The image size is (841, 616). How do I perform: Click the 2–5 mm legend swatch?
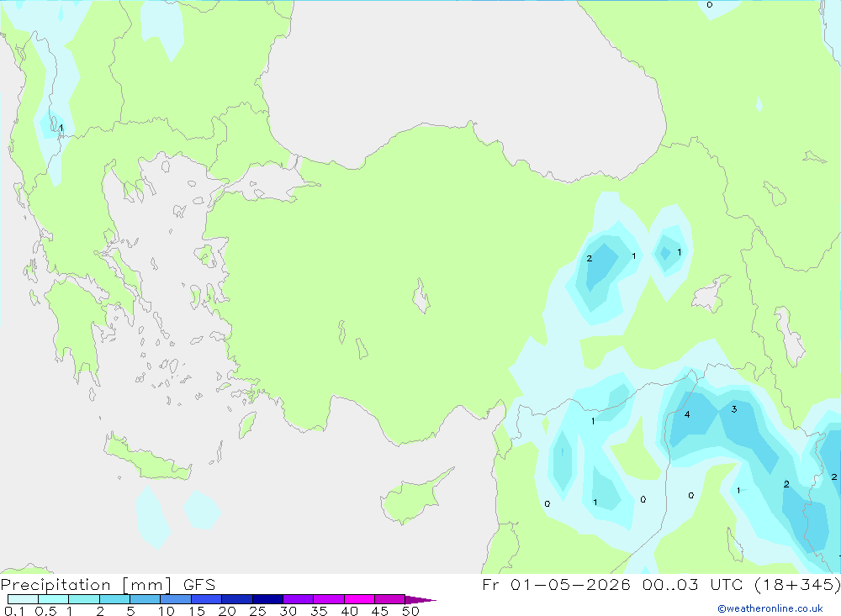click(x=114, y=599)
